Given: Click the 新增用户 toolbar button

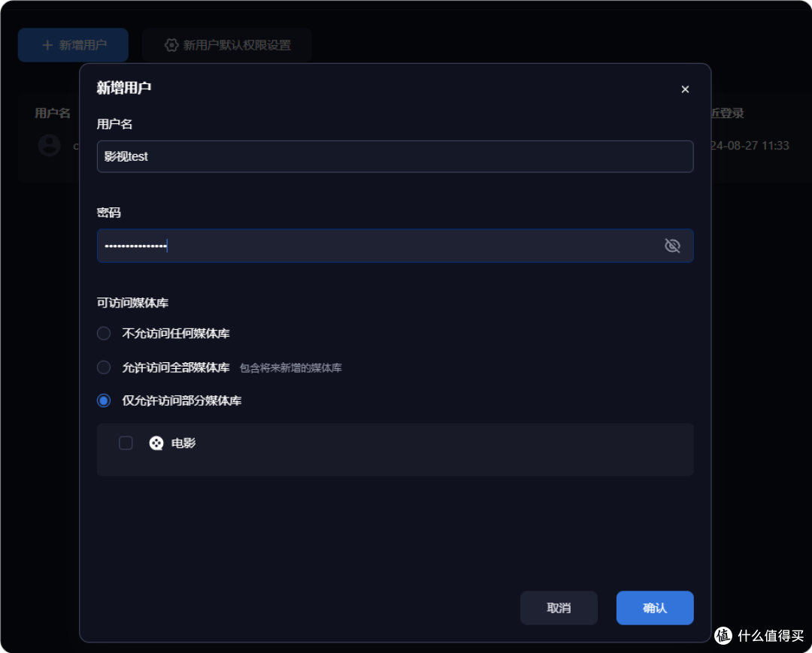Looking at the screenshot, I should pyautogui.click(x=73, y=45).
